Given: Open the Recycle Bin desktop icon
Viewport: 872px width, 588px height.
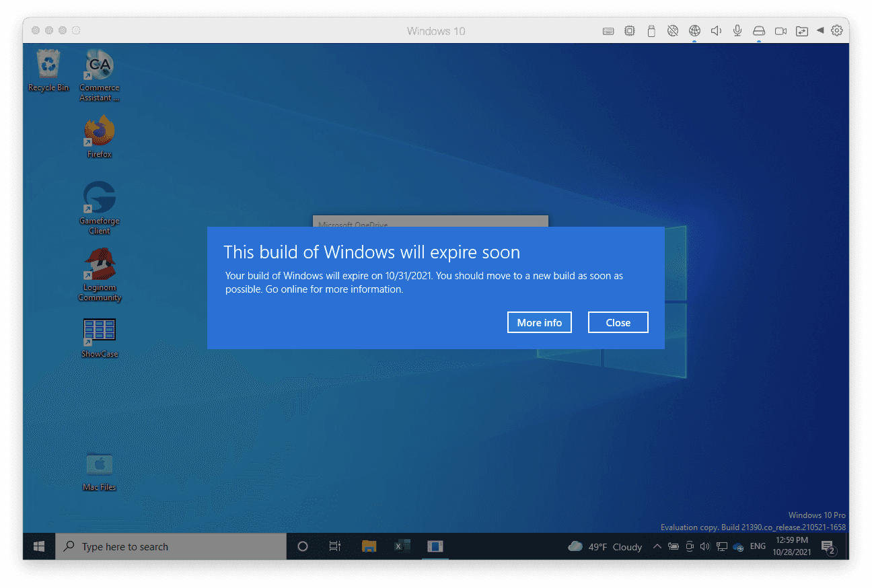Looking at the screenshot, I should point(48,71).
